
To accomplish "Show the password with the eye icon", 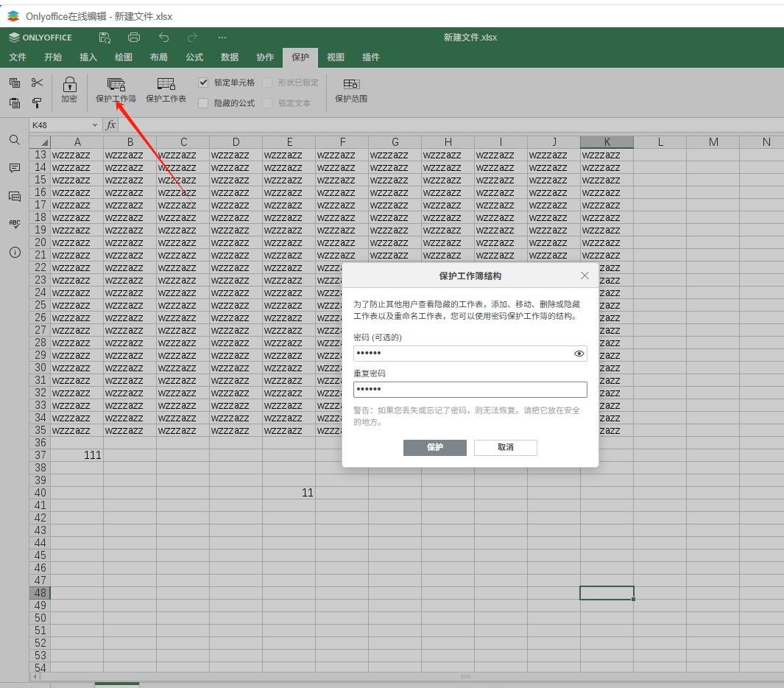I will click(x=579, y=354).
